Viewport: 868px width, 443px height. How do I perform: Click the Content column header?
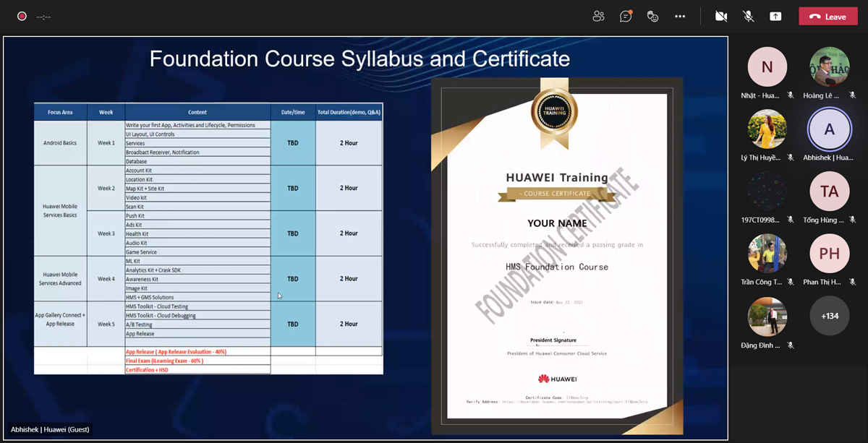[197, 112]
